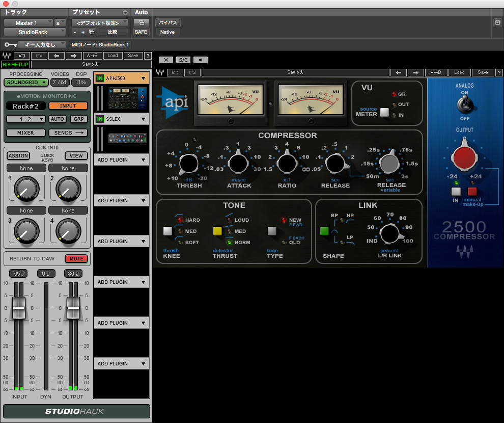Image resolution: width=504 pixels, height=423 pixels.
Task: Click the Waves logo in the API-2500 toolbar
Action: click(160, 72)
